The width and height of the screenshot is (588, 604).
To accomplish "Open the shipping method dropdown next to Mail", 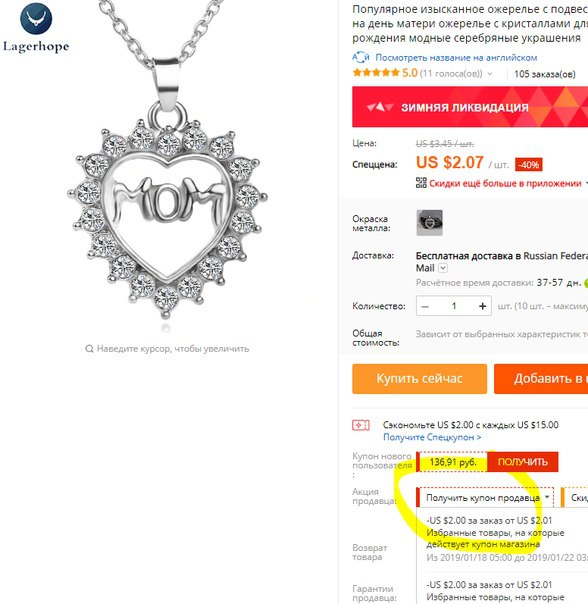I will [x=443, y=268].
